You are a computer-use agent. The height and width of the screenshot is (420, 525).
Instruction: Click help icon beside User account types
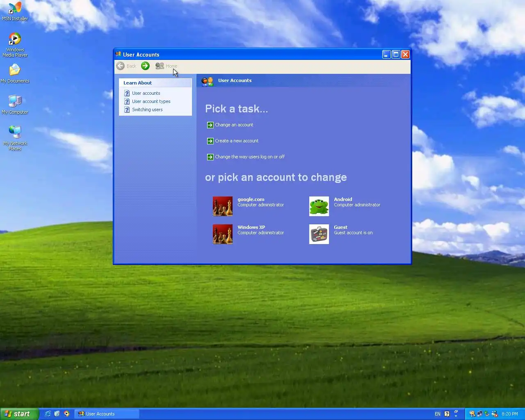click(x=127, y=101)
